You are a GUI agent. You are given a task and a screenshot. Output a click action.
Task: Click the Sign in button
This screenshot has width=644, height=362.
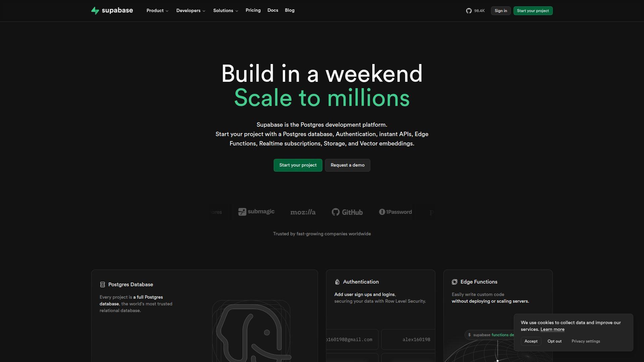click(x=500, y=11)
